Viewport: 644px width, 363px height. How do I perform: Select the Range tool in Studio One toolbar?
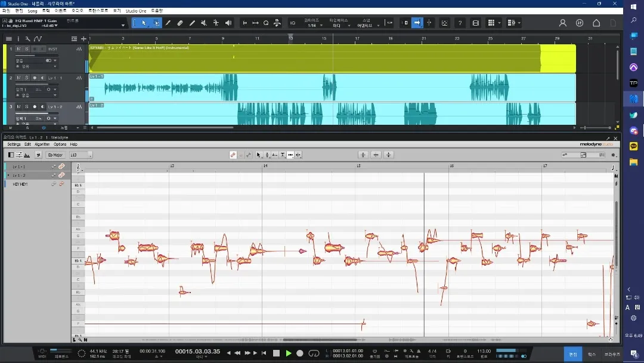156,23
